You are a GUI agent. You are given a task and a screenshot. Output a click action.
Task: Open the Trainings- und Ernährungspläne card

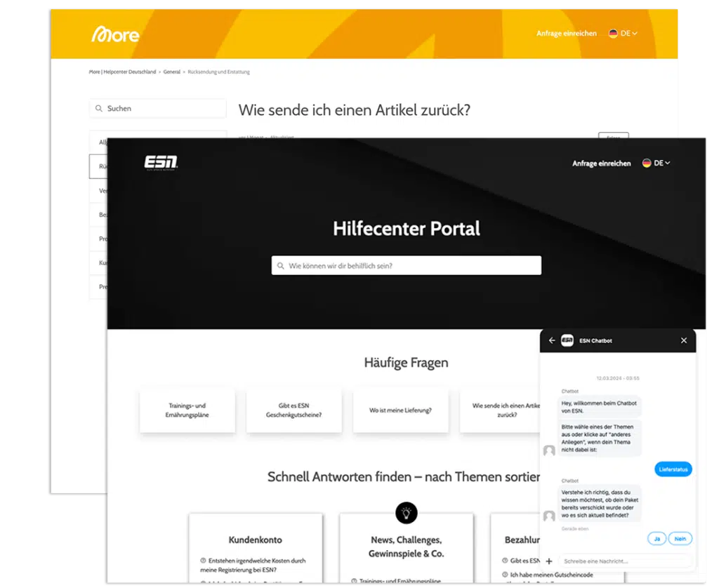(x=187, y=410)
